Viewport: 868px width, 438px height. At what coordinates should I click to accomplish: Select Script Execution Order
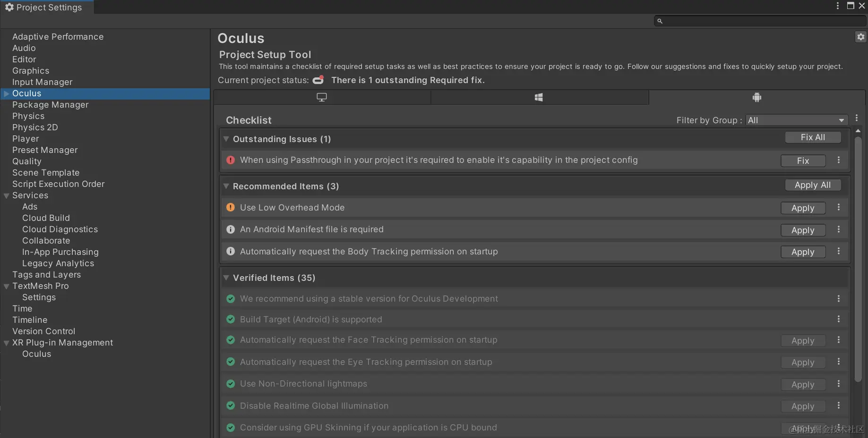click(59, 184)
